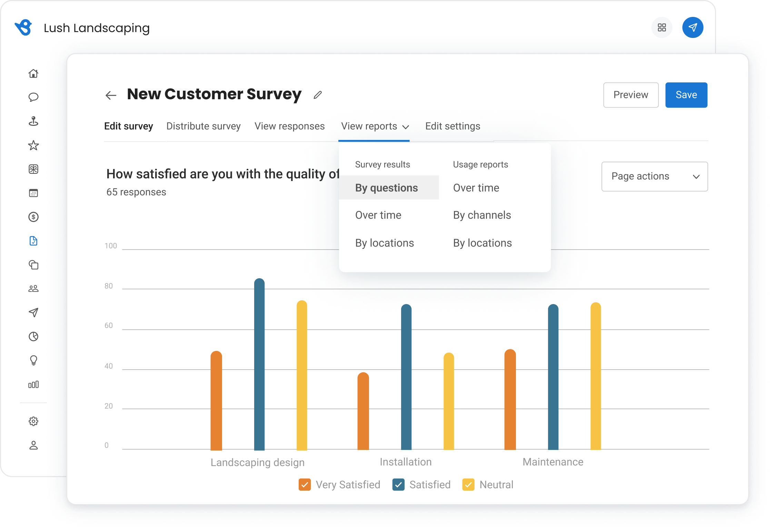Select the chat messages icon
This screenshot has width=774, height=532.
33,98
